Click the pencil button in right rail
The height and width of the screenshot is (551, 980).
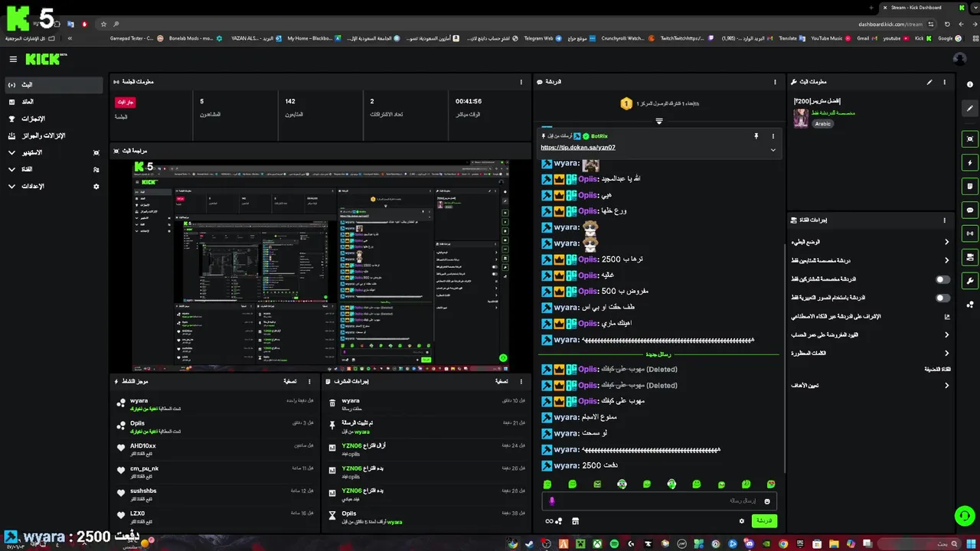point(970,109)
